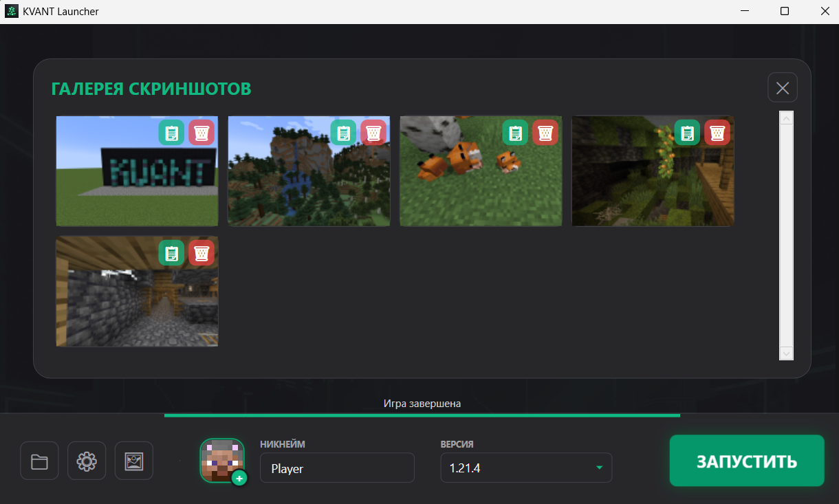This screenshot has width=839, height=504.
Task: Open launcher settings gear
Action: pos(87,461)
